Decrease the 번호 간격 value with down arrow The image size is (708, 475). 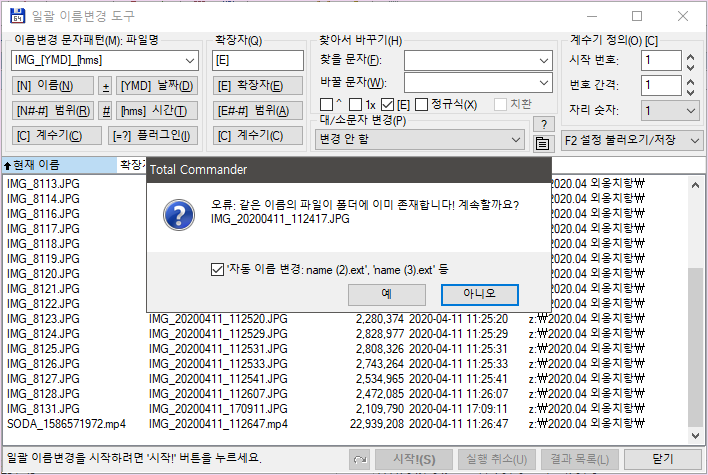pyautogui.click(x=690, y=92)
